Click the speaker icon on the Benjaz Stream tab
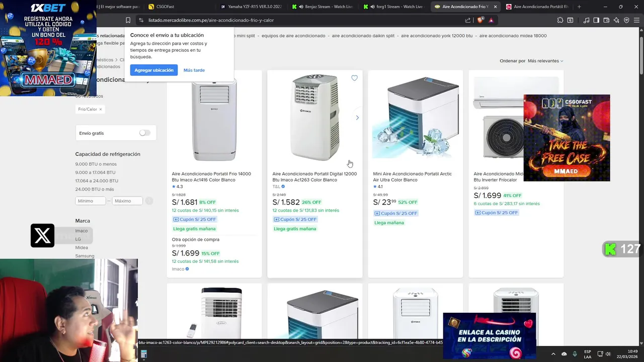Viewport: 644px width, 362px height. coord(301,7)
